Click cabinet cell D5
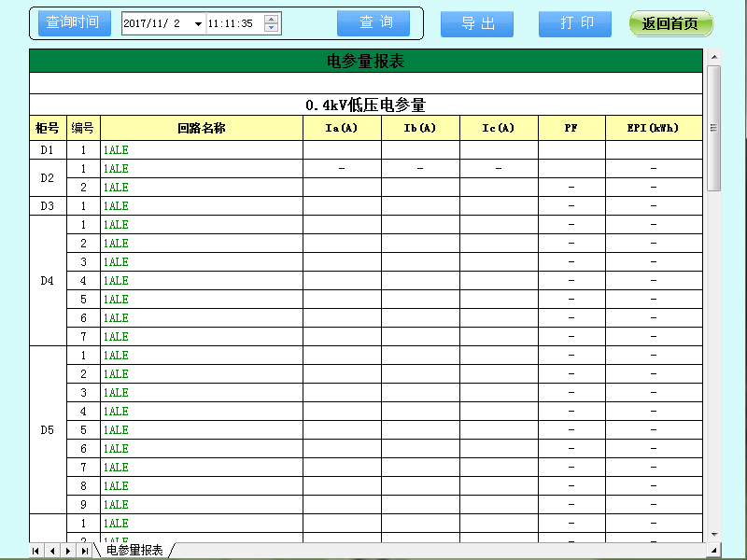 tap(48, 430)
